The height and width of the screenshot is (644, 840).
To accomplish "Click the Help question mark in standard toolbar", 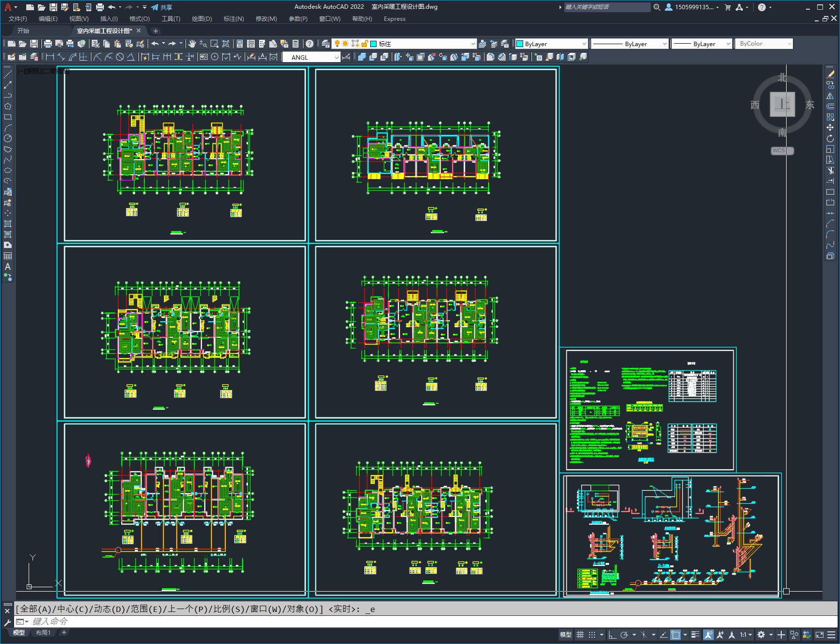I will tap(310, 44).
